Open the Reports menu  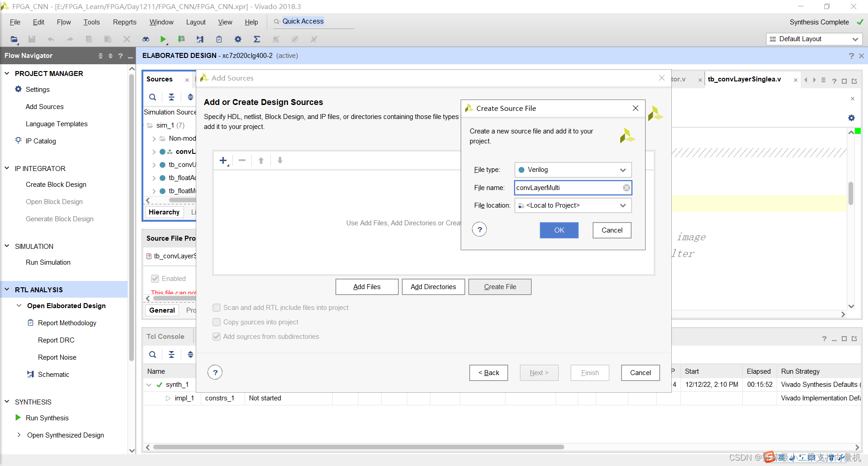pos(124,22)
